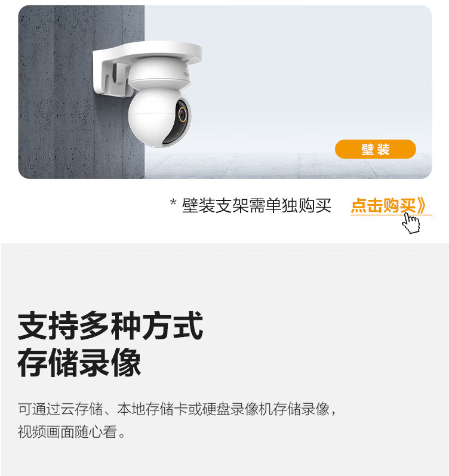Viewport: 449px width, 476px height.
Task: Click the gold-ringed camera lens
Action: pyautogui.click(x=182, y=114)
